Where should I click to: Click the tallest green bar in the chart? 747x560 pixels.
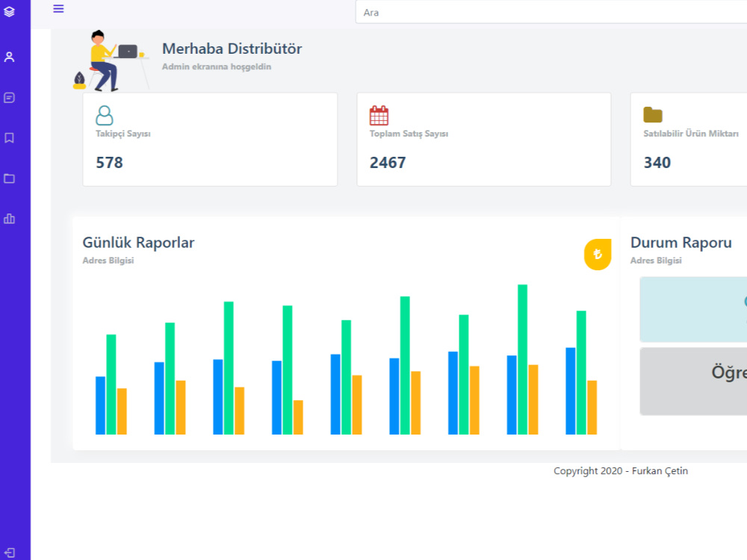pyautogui.click(x=523, y=360)
